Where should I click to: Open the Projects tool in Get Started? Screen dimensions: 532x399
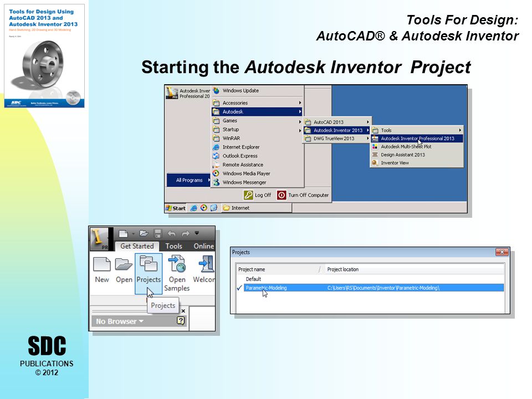pos(149,273)
